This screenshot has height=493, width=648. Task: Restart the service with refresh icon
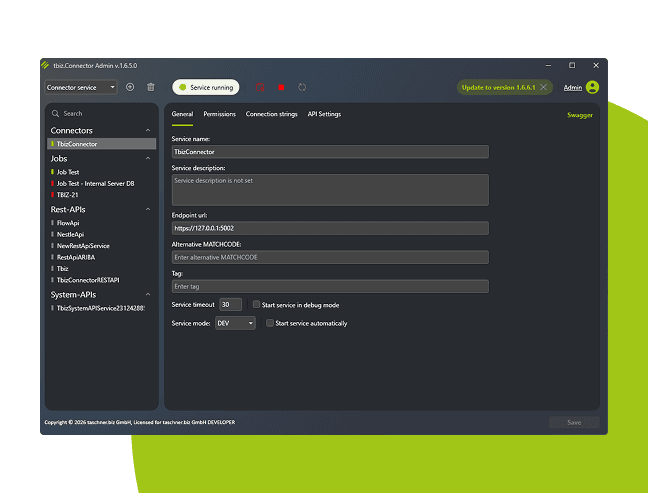coord(302,87)
